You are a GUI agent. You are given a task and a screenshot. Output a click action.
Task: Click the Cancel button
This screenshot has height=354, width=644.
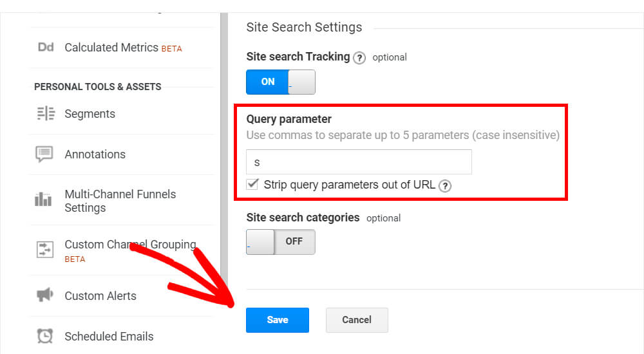[357, 320]
